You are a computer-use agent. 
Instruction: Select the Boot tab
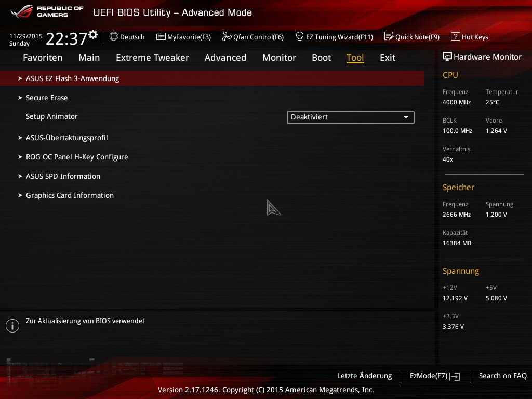coord(321,58)
